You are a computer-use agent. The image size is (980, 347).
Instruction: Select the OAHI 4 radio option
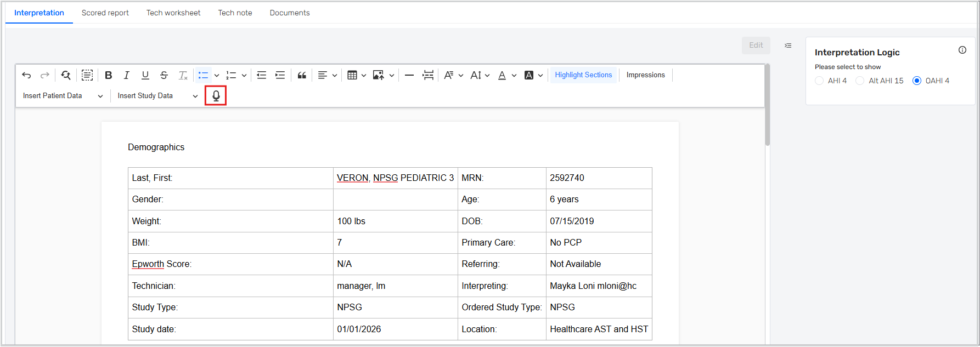[917, 81]
